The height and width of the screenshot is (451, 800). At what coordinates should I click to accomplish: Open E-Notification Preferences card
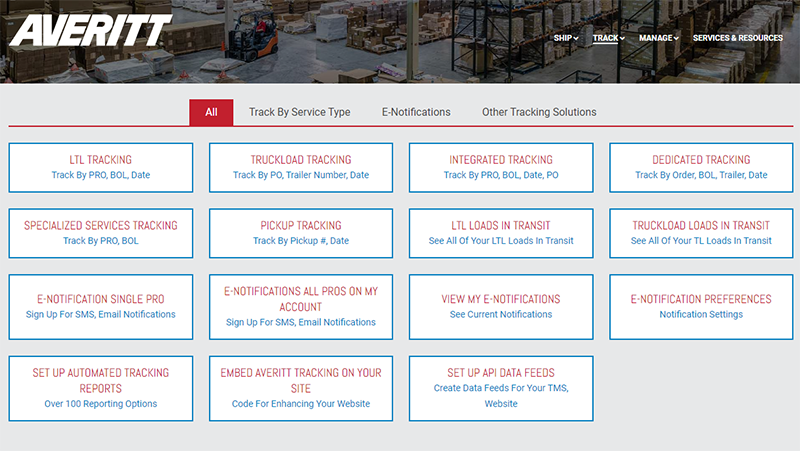pyautogui.click(x=701, y=307)
